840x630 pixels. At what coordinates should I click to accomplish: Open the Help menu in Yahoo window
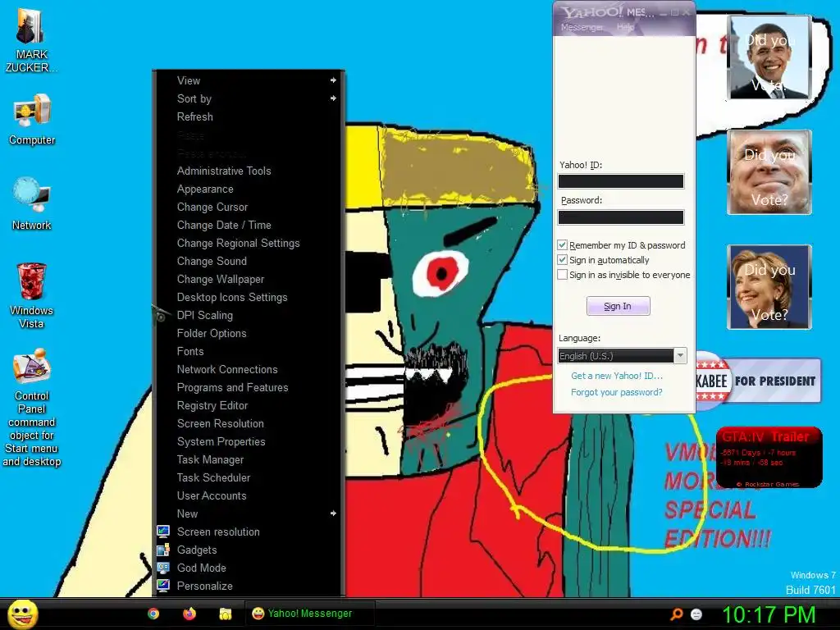pos(625,27)
